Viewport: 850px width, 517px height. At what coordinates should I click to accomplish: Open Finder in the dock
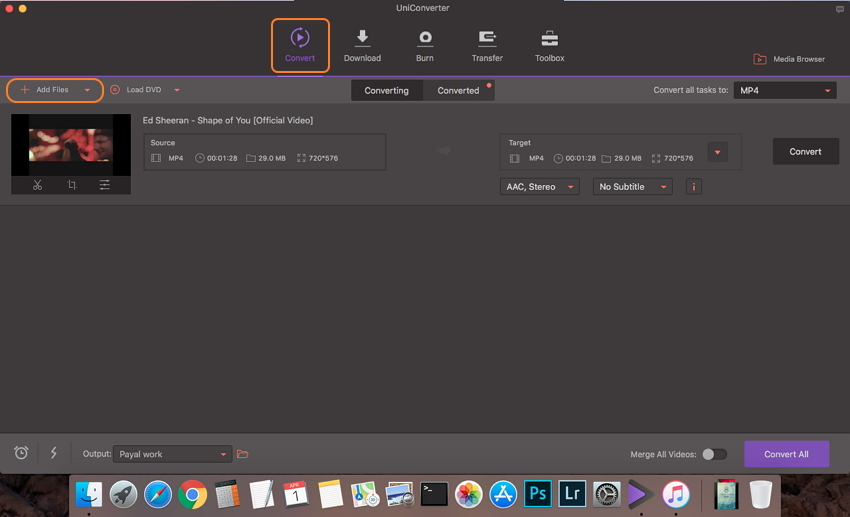coord(89,494)
